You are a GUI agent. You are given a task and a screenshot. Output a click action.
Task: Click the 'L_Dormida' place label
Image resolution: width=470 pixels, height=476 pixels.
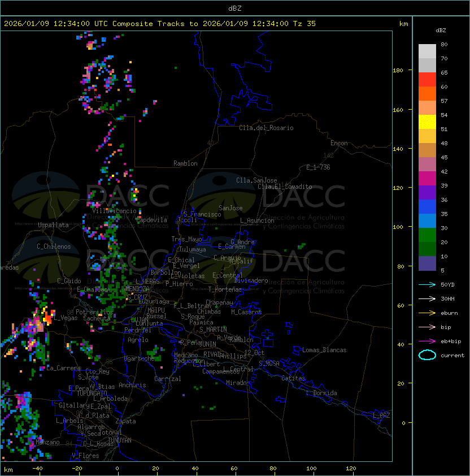click(321, 393)
